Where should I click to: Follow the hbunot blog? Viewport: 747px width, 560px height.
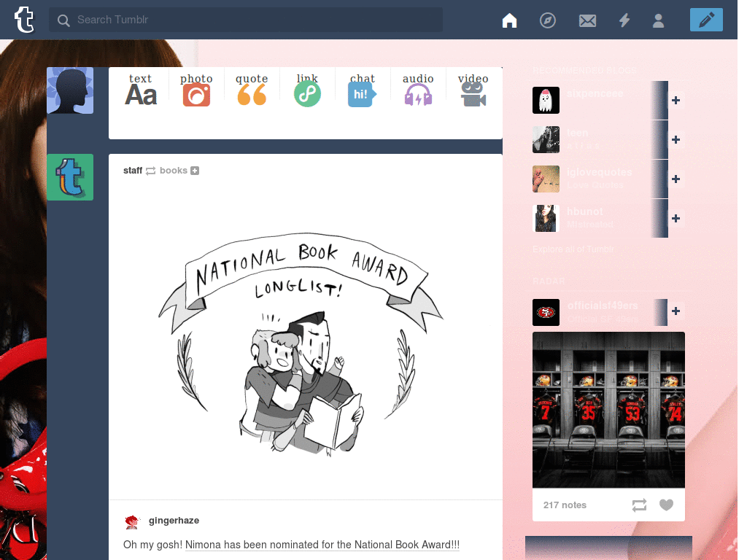[x=676, y=219]
